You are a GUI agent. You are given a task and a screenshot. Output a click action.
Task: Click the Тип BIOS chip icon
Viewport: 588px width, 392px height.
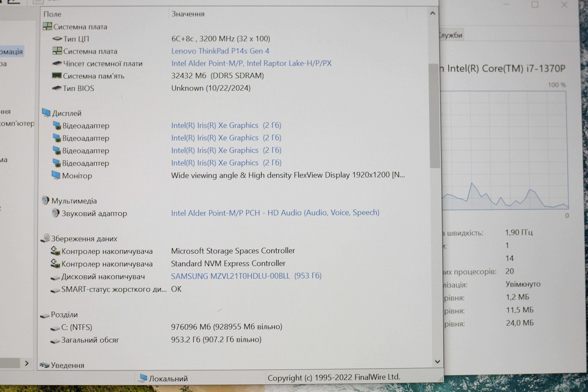[x=57, y=88]
